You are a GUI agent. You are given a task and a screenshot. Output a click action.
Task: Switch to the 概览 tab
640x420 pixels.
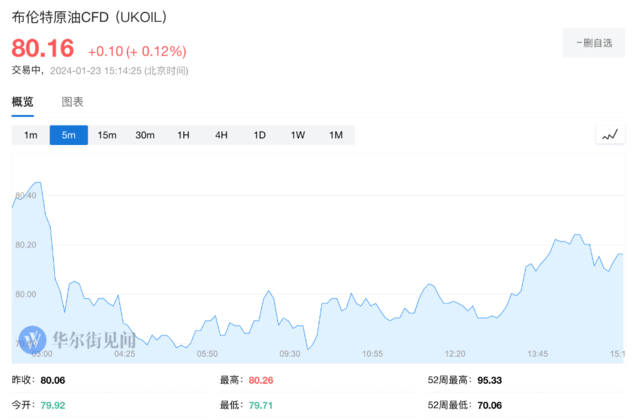pos(22,102)
